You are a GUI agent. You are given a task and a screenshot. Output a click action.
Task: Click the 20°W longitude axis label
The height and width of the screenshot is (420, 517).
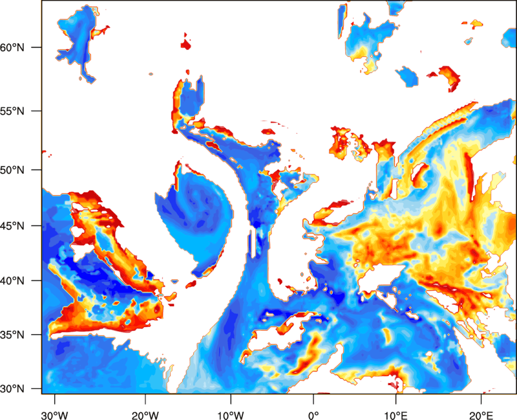coord(145,415)
